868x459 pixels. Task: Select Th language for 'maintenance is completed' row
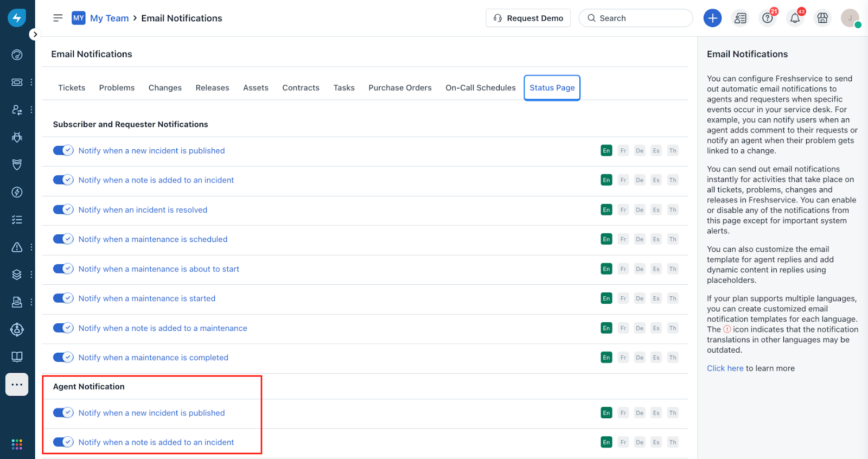pos(673,357)
